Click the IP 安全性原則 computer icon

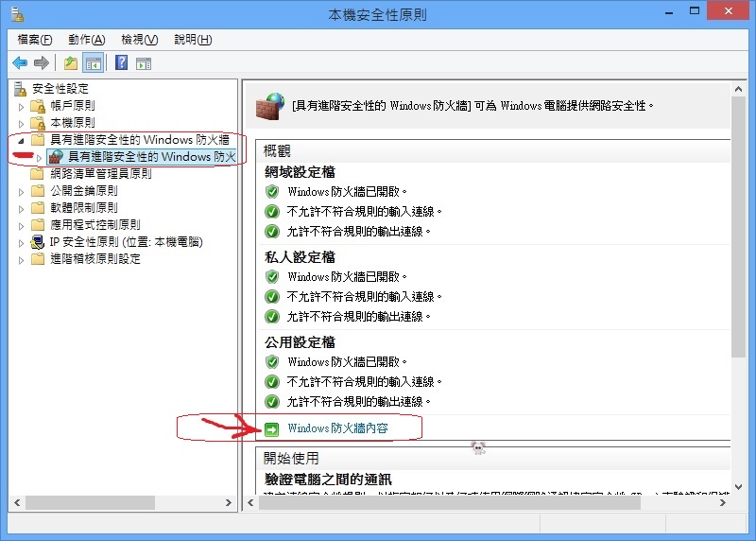click(x=38, y=242)
